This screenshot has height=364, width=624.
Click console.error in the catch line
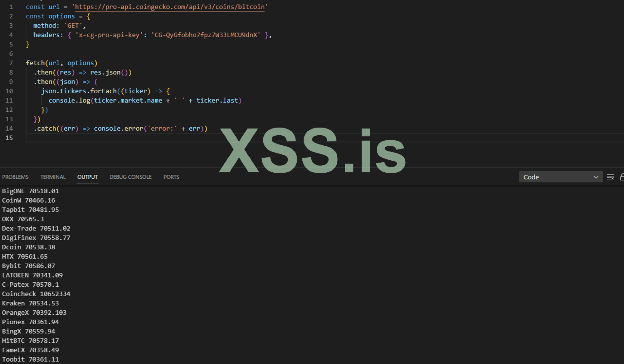(x=118, y=129)
